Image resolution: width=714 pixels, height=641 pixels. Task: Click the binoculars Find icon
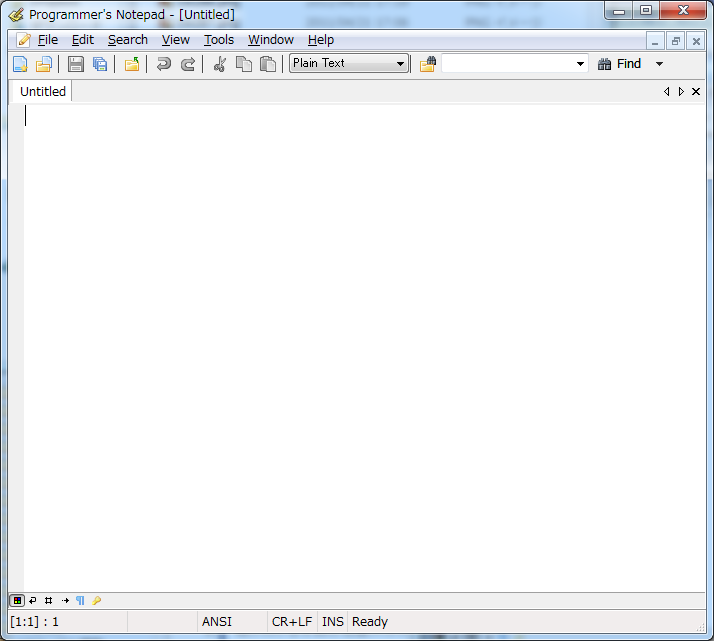tap(604, 64)
